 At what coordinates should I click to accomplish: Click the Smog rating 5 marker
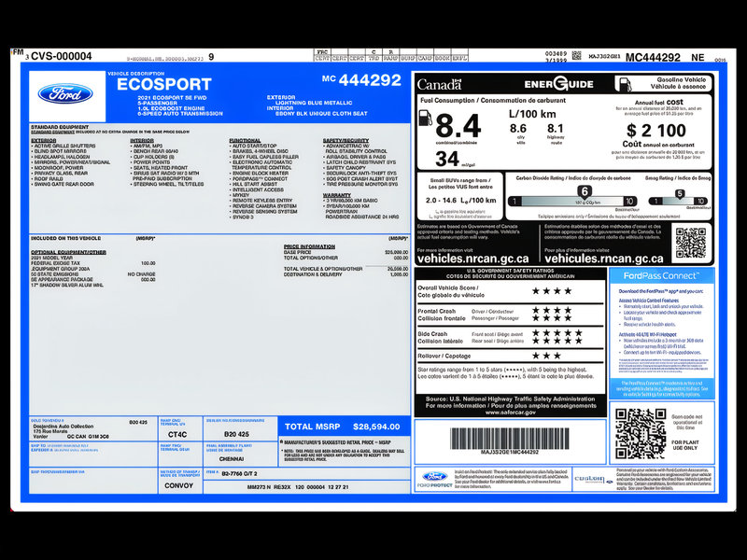tap(680, 194)
